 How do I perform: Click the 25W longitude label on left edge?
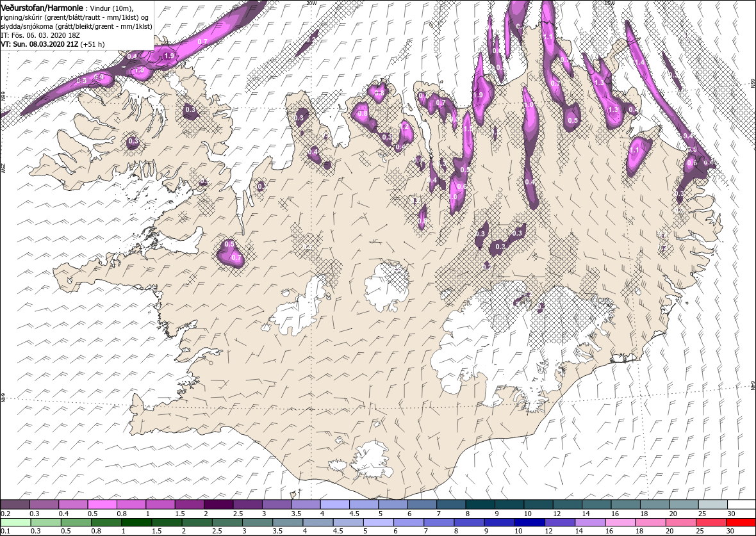(x=3, y=168)
